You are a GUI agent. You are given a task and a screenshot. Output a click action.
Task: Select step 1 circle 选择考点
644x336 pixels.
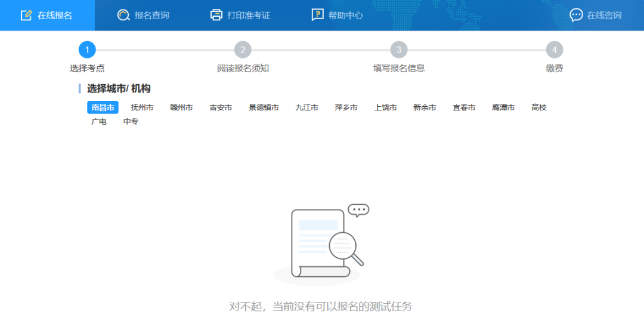(87, 50)
